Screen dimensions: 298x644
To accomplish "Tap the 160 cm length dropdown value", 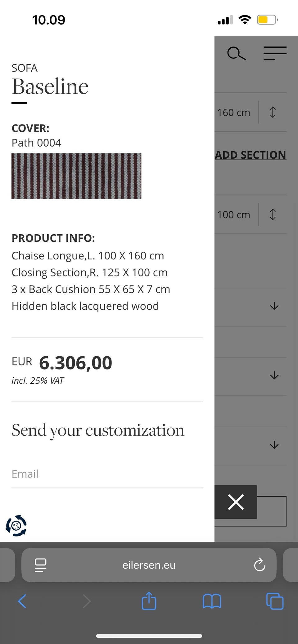I will tap(234, 112).
